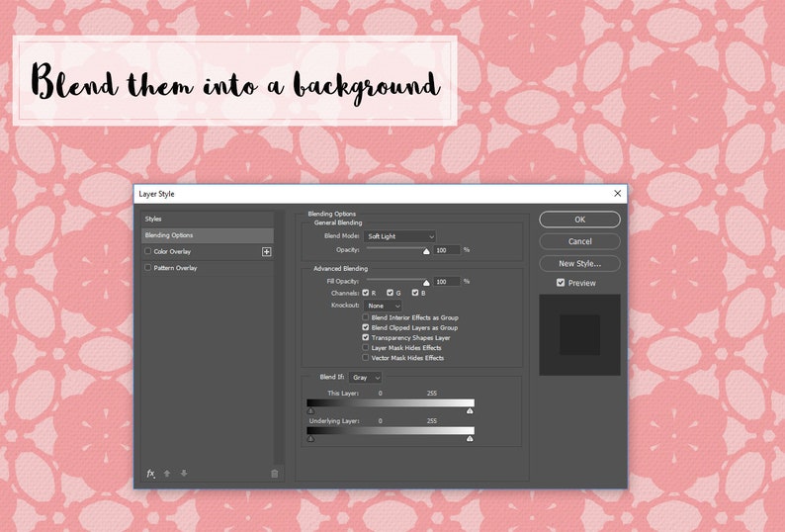Click the This Layer gradient bar
This screenshot has height=532, width=785.
pos(391,402)
